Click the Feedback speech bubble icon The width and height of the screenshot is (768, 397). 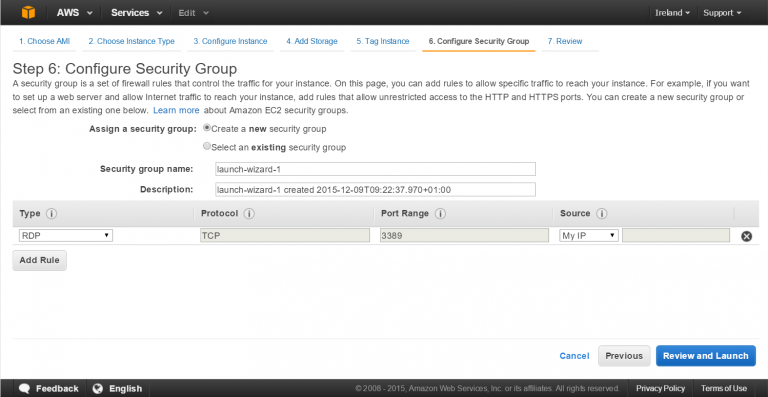pyautogui.click(x=25, y=389)
